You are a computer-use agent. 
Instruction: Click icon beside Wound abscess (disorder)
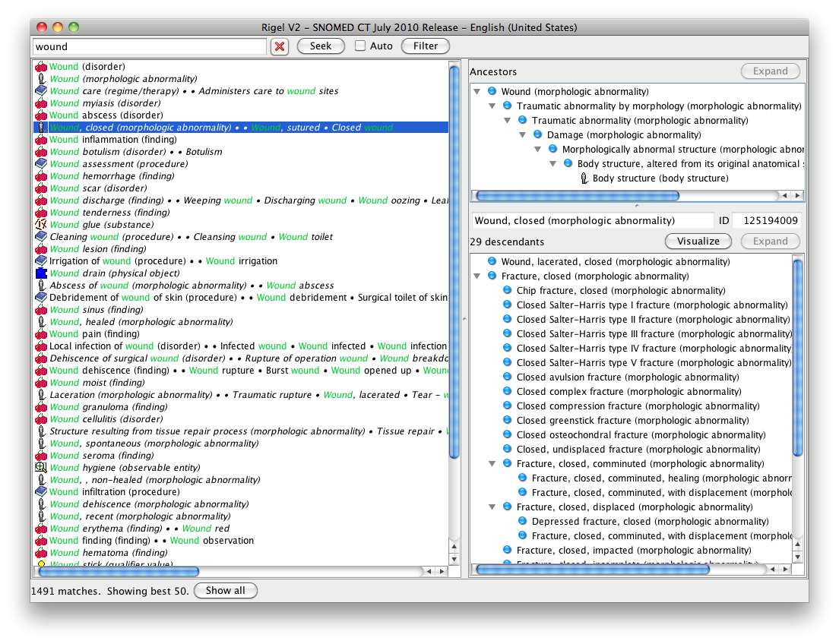[41, 115]
